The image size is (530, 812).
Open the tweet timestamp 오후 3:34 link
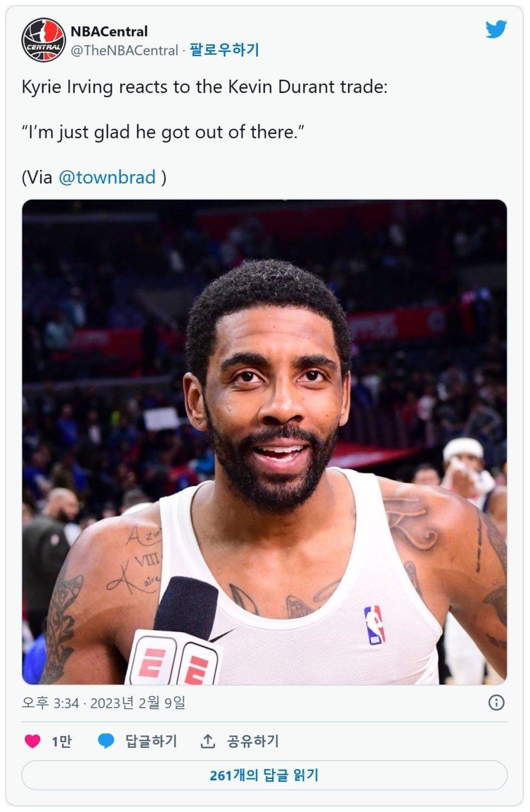pos(50,703)
